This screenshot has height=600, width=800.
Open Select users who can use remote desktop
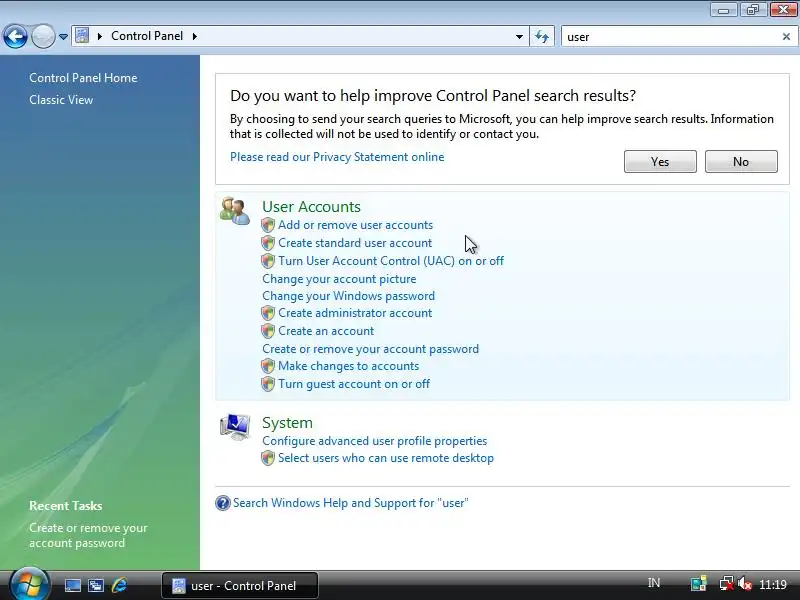(386, 458)
